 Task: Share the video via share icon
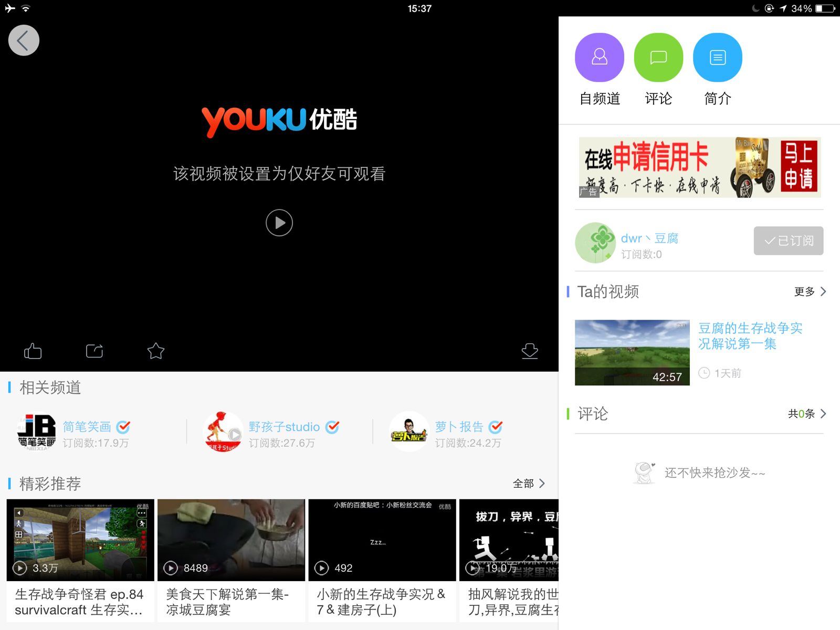tap(94, 351)
